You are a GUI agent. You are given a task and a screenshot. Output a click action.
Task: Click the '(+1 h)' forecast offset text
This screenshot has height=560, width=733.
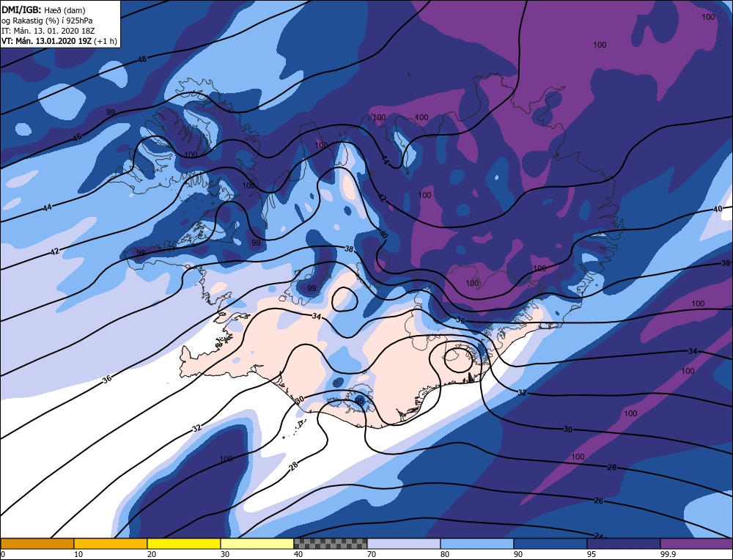[x=105, y=41]
